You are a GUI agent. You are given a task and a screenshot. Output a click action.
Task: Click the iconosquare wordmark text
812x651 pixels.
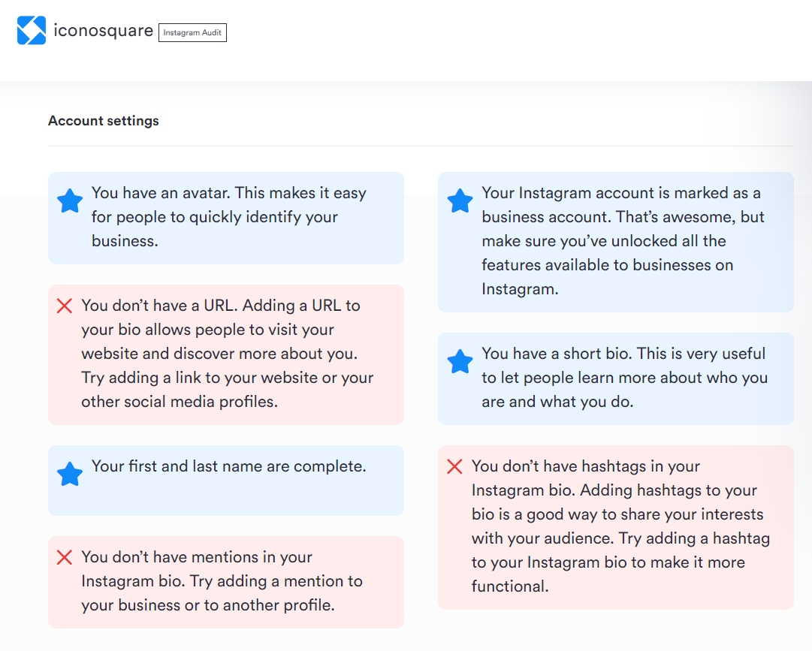coord(102,31)
